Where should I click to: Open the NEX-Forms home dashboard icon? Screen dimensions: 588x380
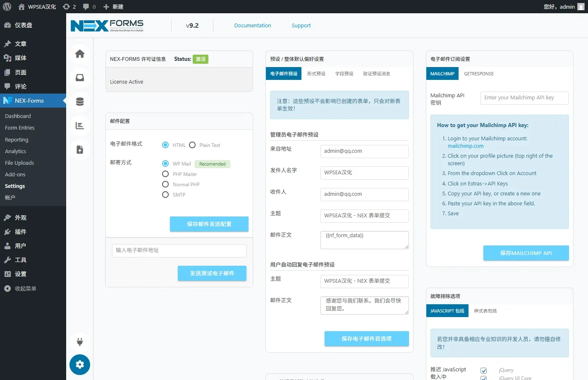pos(80,54)
